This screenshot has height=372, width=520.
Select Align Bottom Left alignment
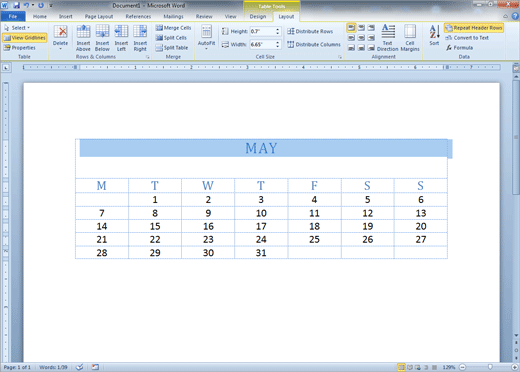(x=351, y=48)
